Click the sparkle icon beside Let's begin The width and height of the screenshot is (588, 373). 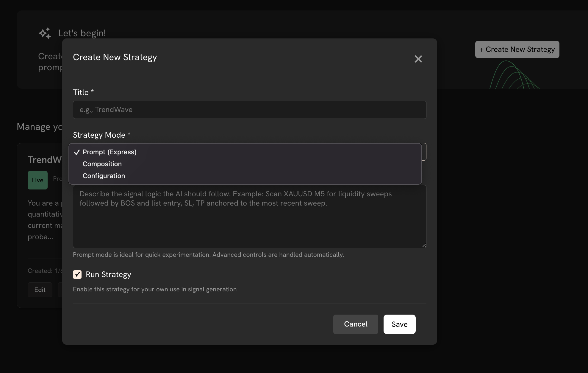45,33
